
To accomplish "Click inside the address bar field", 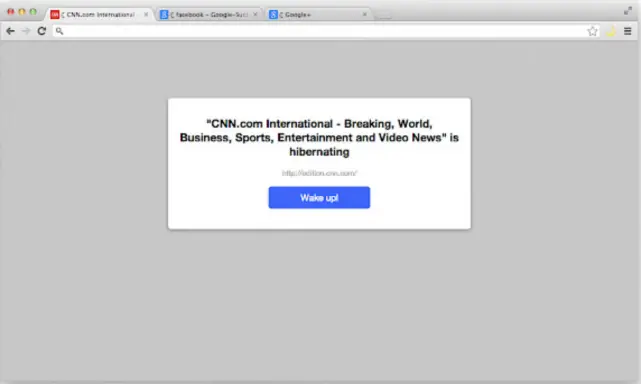I will coord(326,31).
